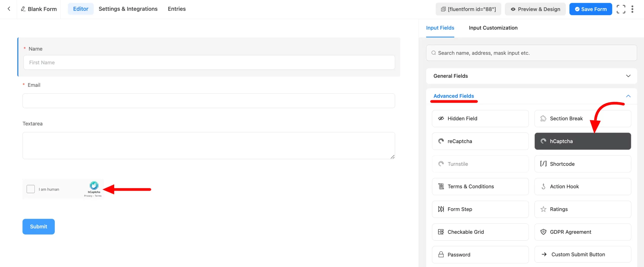Add the Ratings star field
Screen dimensions: 644x267
coord(582,209)
